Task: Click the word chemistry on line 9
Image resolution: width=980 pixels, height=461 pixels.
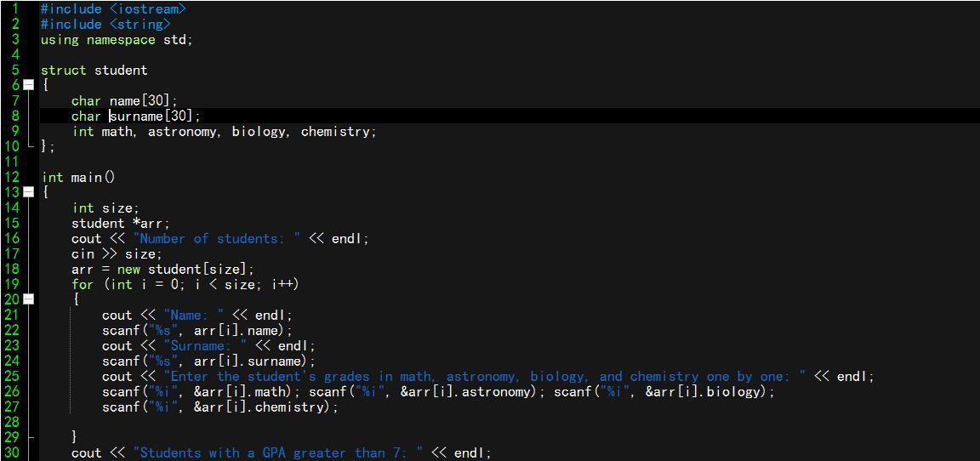Action: (336, 131)
